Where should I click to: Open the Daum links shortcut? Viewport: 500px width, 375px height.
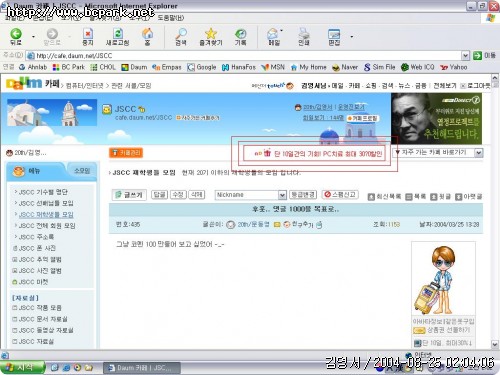tap(134, 67)
